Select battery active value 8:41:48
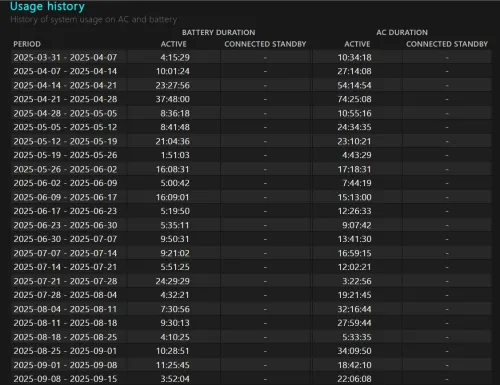The width and height of the screenshot is (500, 385). point(175,127)
